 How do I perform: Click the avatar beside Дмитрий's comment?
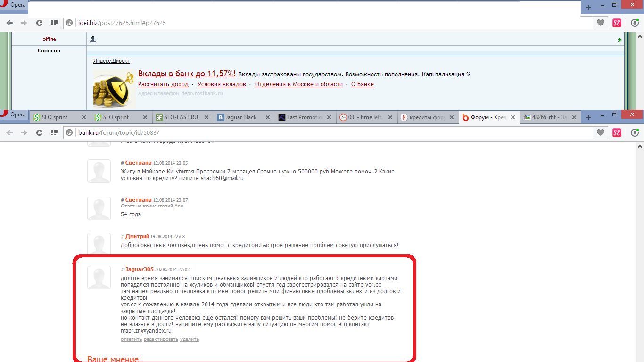pyautogui.click(x=99, y=244)
